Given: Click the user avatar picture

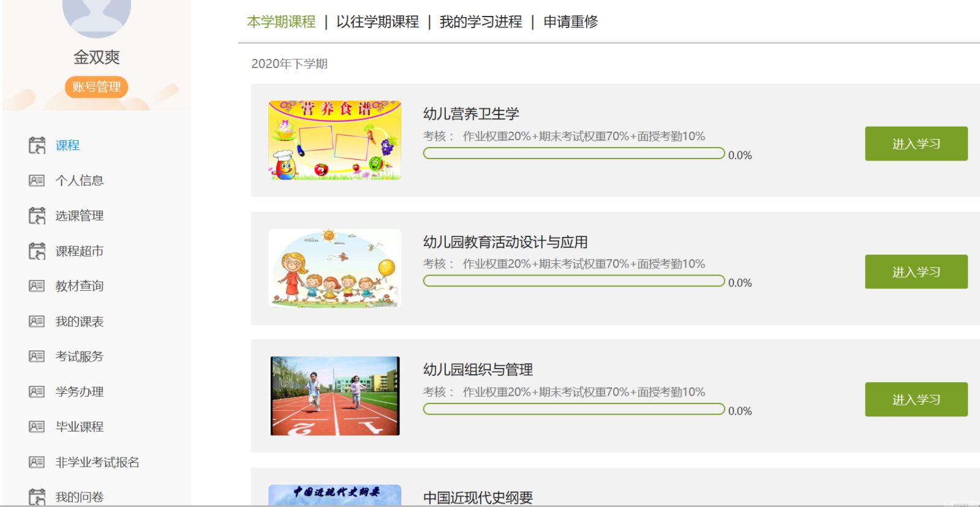Looking at the screenshot, I should click(97, 15).
